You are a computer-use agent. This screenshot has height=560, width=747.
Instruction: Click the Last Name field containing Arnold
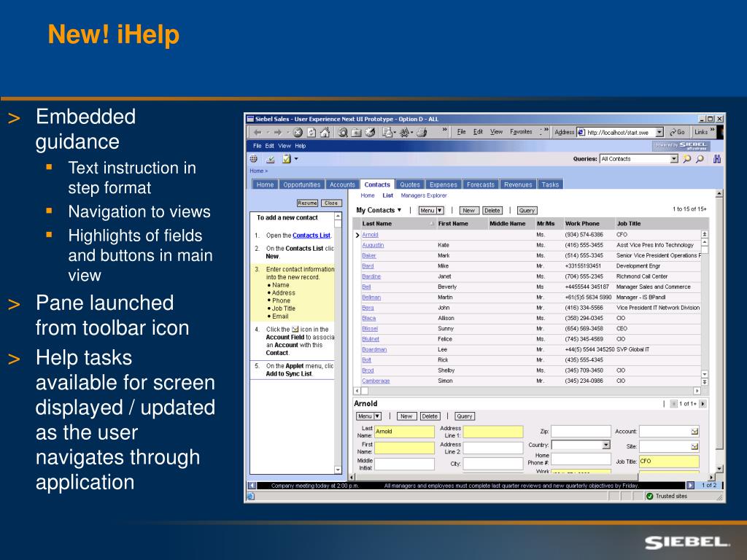pyautogui.click(x=404, y=432)
